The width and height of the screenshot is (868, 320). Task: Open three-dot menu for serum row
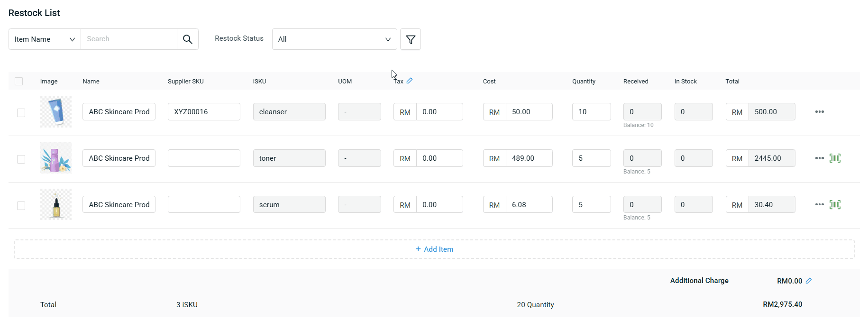pos(819,205)
